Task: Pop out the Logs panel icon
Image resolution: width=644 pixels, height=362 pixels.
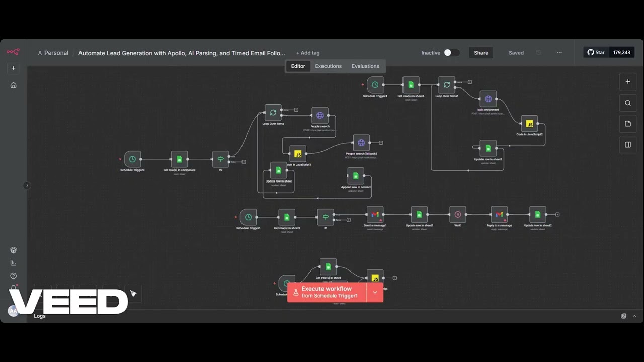Action: 624,316
